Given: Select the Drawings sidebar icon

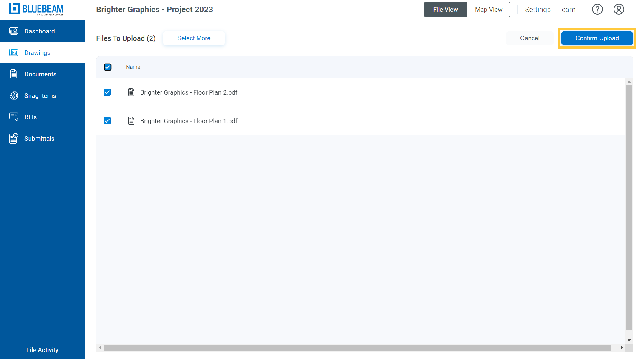Looking at the screenshot, I should (x=14, y=53).
